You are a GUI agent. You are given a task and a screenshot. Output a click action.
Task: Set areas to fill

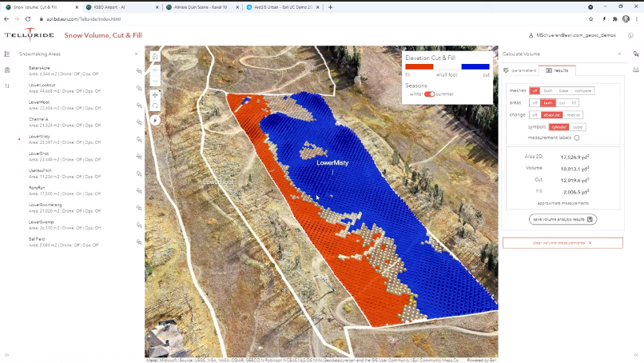(574, 103)
